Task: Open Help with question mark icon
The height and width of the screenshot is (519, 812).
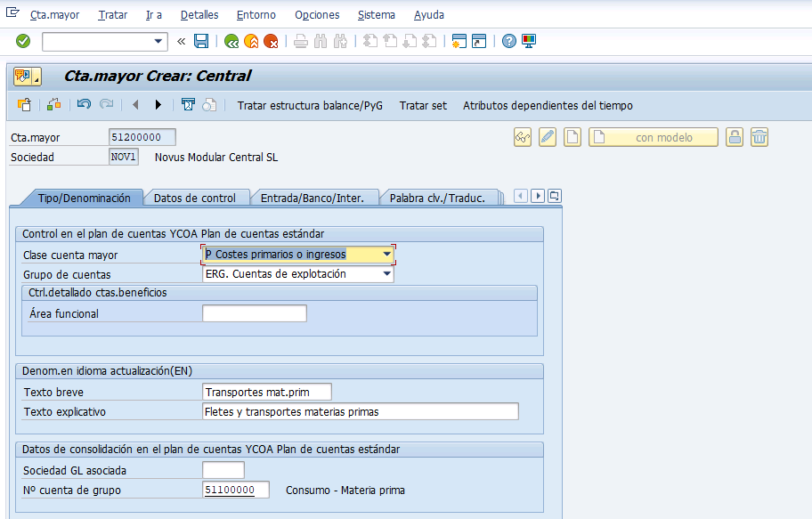Action: pyautogui.click(x=509, y=41)
